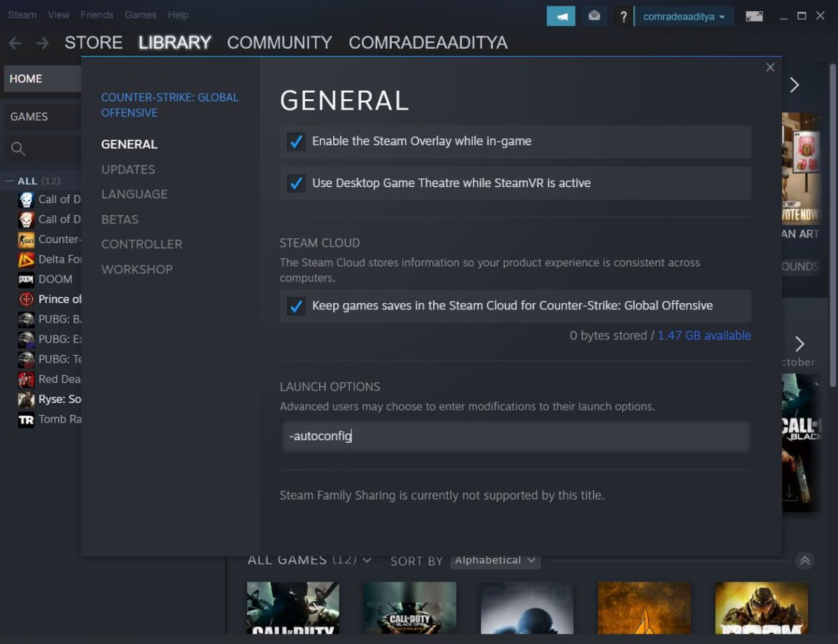
Task: Go to the LIBRARY tab
Action: (175, 43)
